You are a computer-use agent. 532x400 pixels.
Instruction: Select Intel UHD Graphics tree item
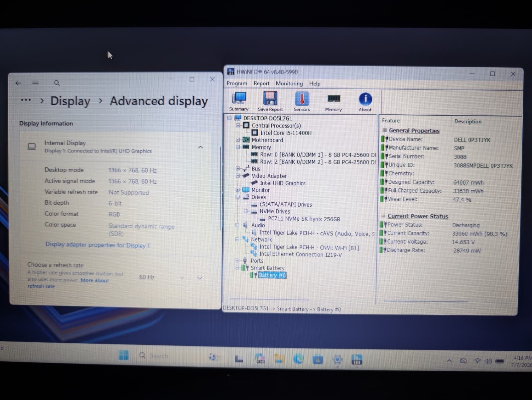point(283,183)
